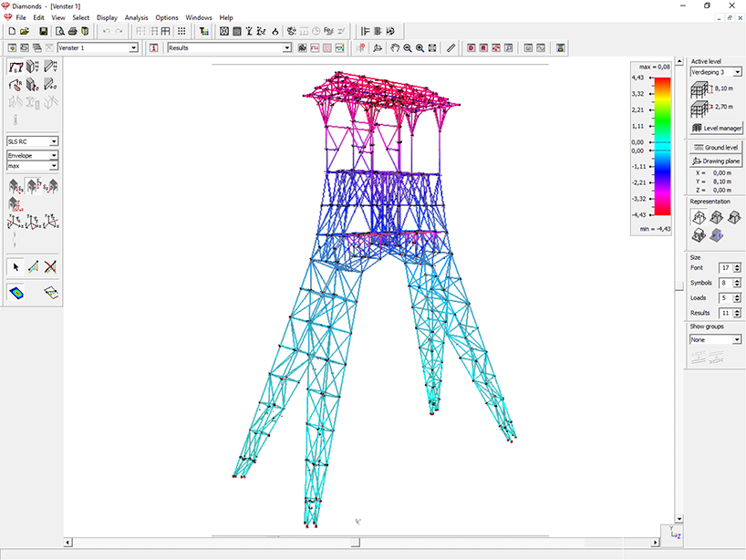
Task: Expand the Envelope dropdown
Action: (54, 156)
